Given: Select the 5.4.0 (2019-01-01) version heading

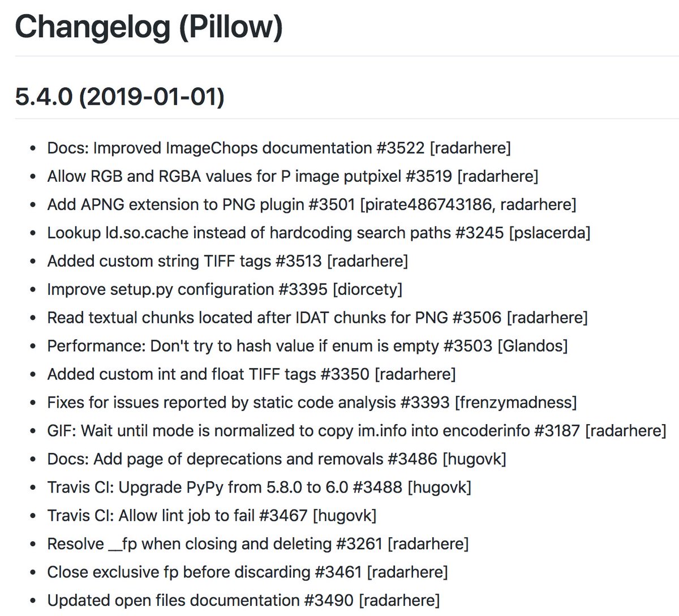Looking at the screenshot, I should tap(119, 97).
